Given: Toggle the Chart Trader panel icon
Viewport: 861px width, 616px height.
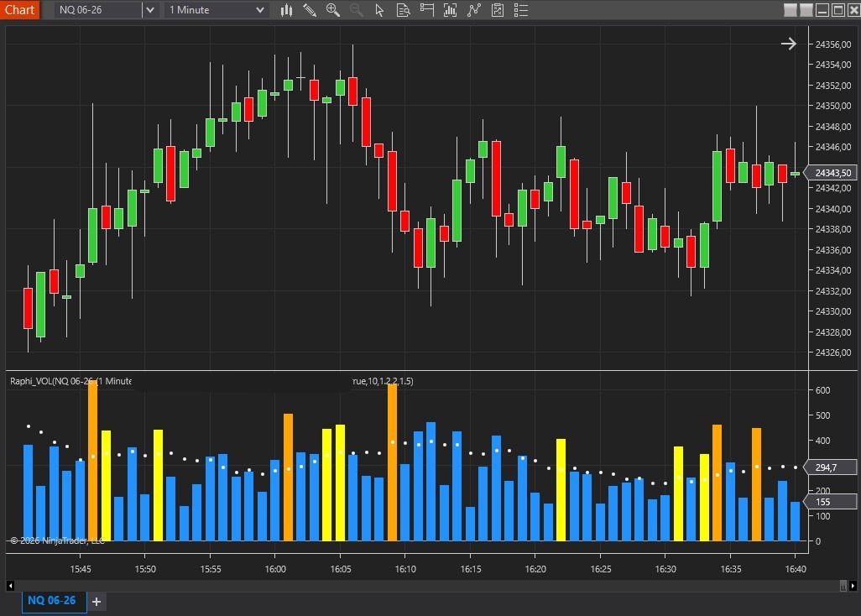Looking at the screenshot, I should pyautogui.click(x=427, y=10).
